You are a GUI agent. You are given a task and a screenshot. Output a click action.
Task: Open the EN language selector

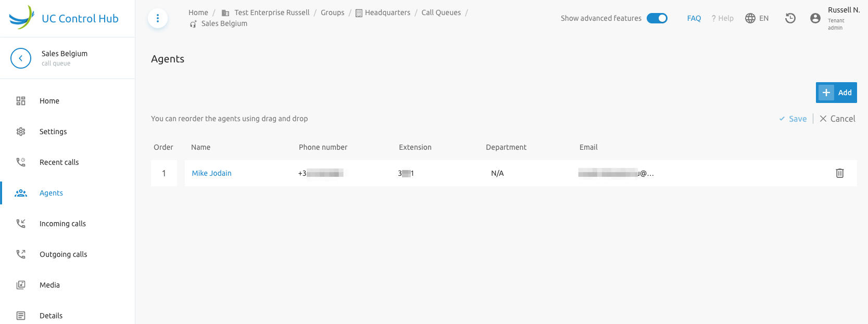pyautogui.click(x=757, y=18)
